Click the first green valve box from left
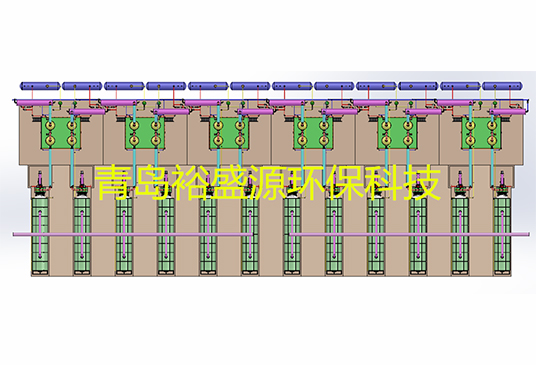 click(61, 133)
